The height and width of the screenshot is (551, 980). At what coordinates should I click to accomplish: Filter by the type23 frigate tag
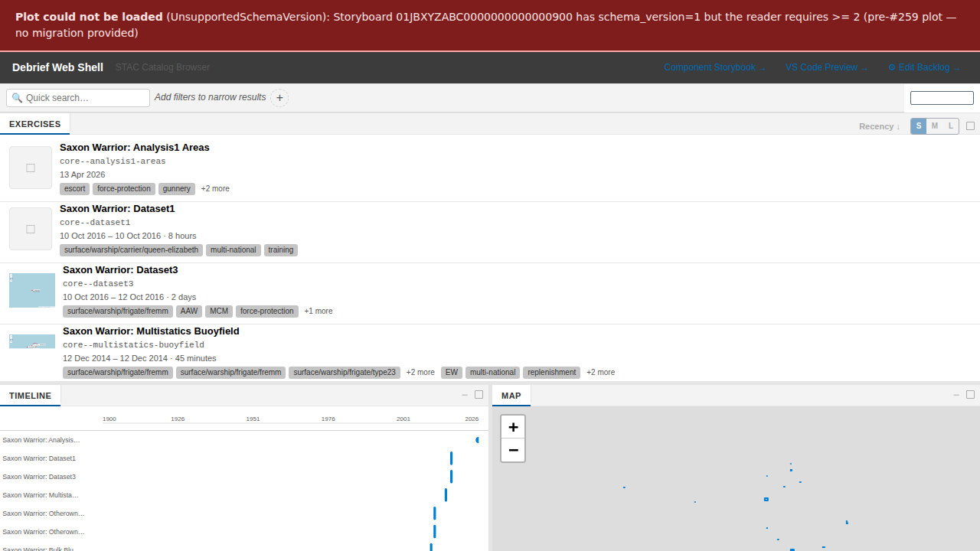tap(345, 373)
